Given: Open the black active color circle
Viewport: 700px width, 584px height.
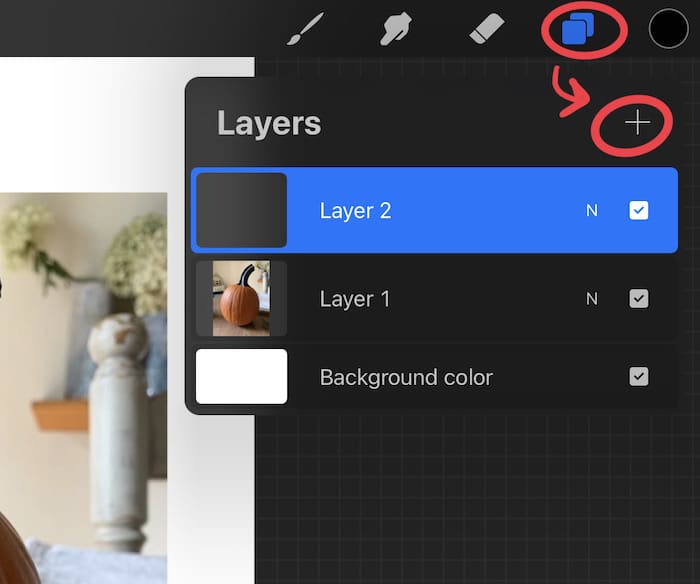Looking at the screenshot, I should tap(668, 29).
